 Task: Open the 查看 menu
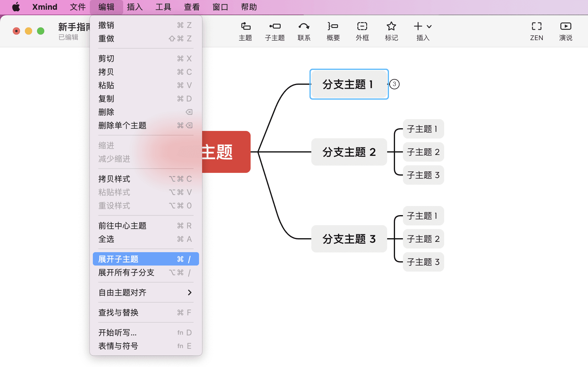tap(191, 7)
